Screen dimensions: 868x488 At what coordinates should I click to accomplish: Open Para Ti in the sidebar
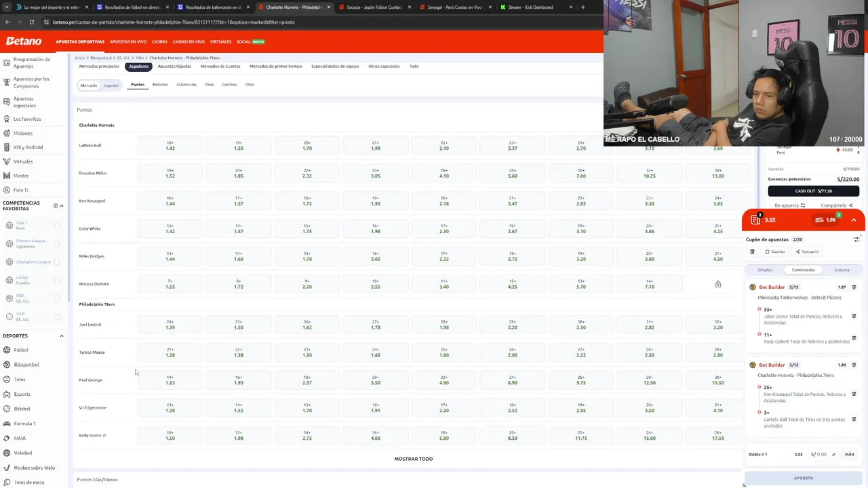coord(21,190)
